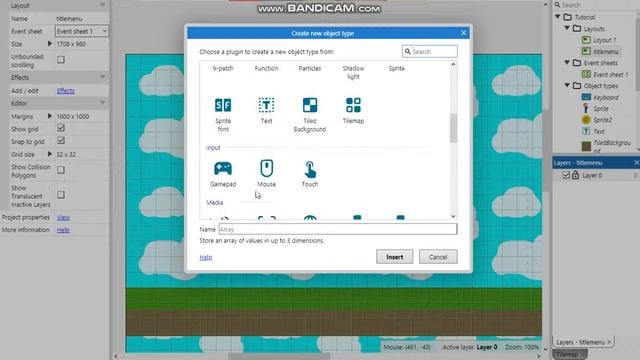Open the Help link in the dialog

[206, 257]
